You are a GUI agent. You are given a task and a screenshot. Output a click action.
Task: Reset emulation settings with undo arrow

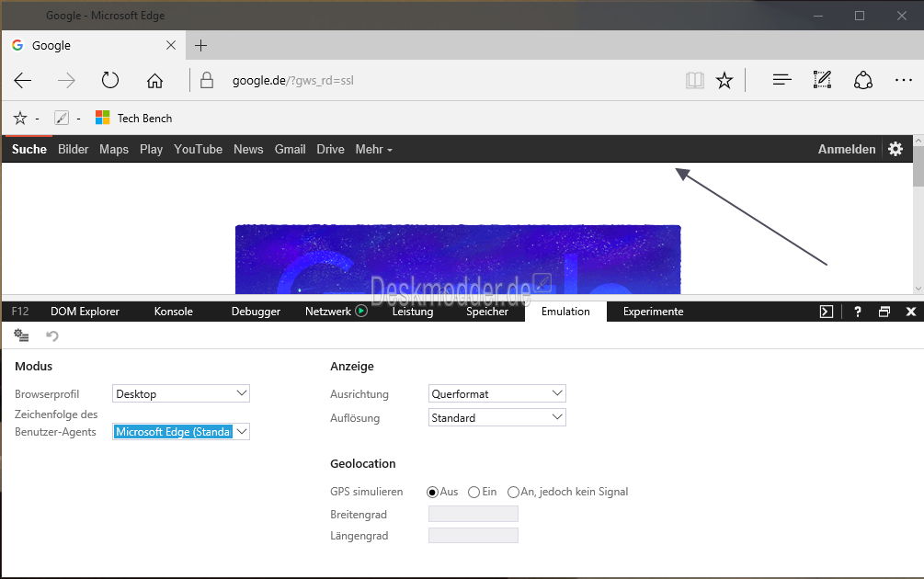pos(51,335)
